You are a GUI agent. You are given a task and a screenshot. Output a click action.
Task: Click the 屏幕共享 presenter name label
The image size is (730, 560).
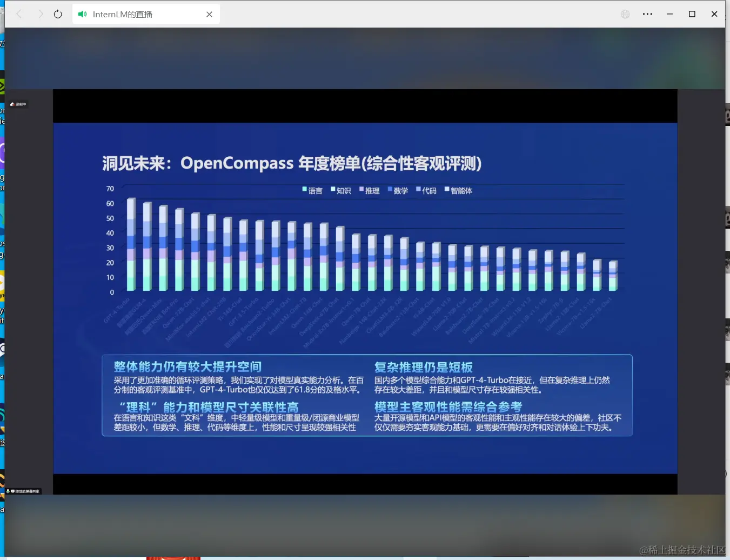point(27,491)
